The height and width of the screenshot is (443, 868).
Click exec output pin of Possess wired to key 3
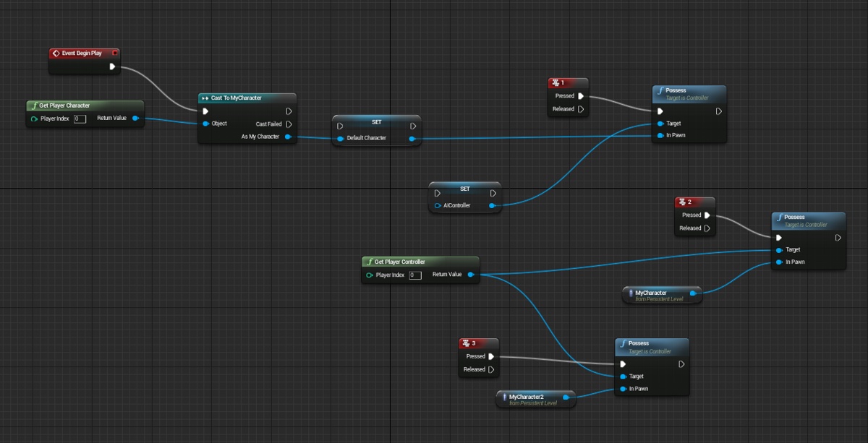coord(682,364)
